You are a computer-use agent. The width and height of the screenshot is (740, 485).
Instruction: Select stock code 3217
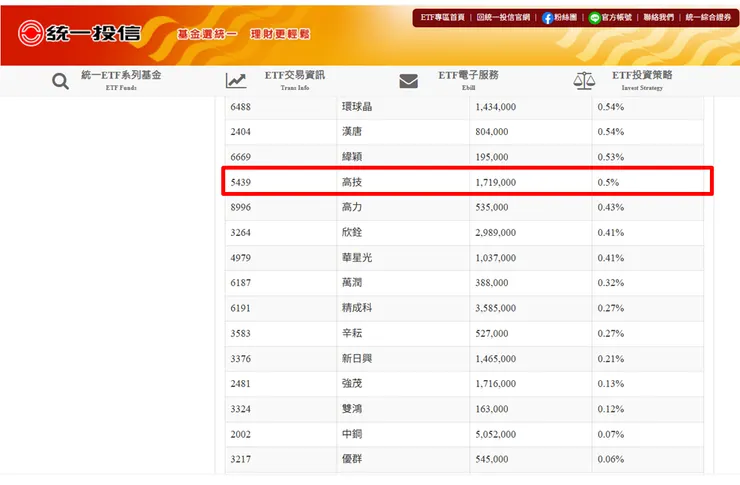[240, 459]
